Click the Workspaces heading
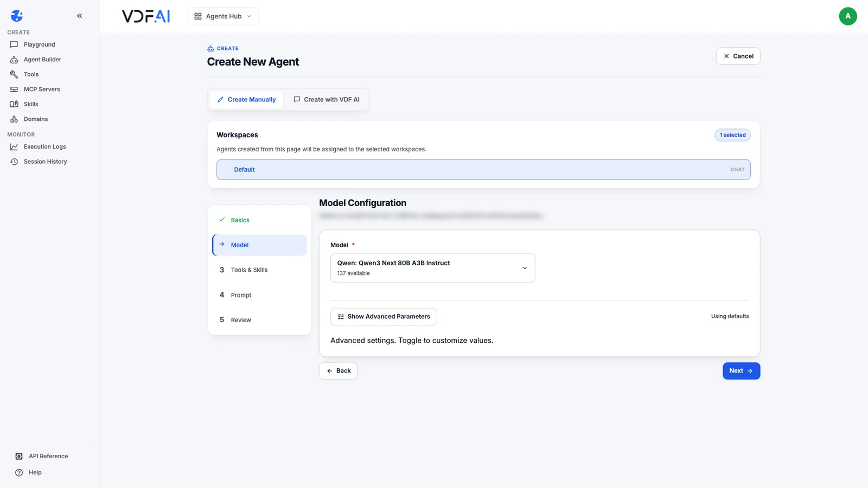Image resolution: width=868 pixels, height=488 pixels. click(237, 135)
